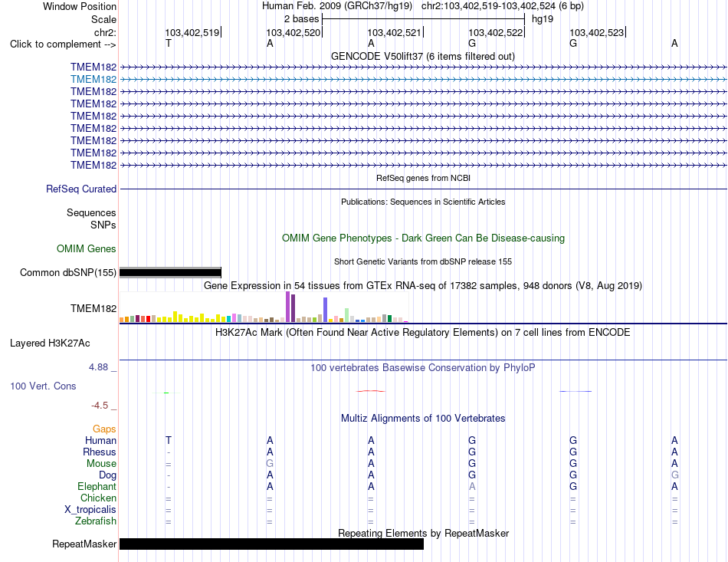The image size is (728, 562).
Task: Click the red PhyloP conservation mark
Action: 370,391
